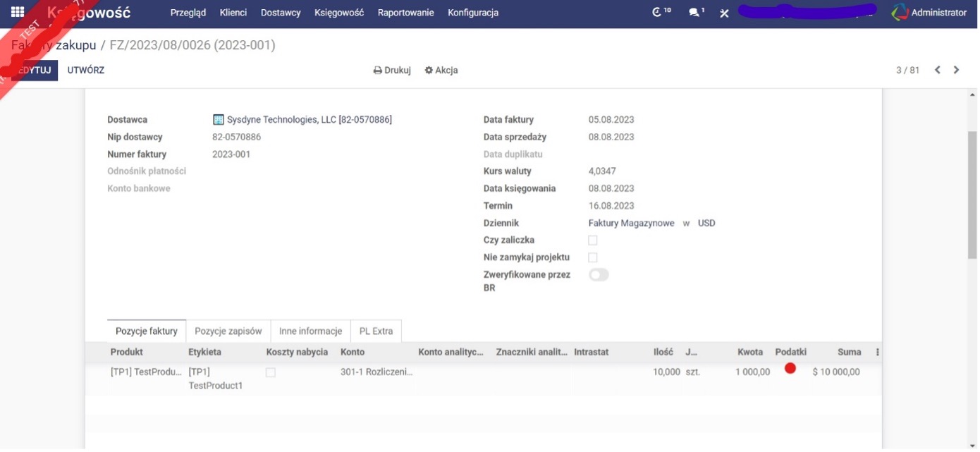980x452 pixels.
Task: Click the 3 / 81 pager counter
Action: [908, 70]
